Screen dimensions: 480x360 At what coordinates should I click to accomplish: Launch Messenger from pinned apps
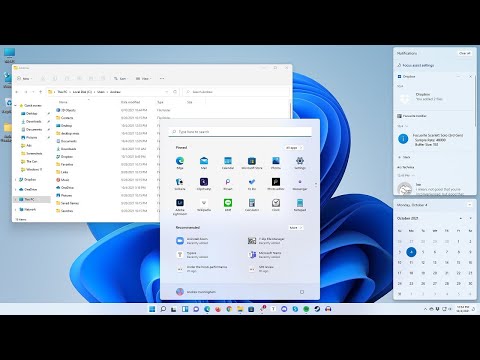pyautogui.click(x=300, y=184)
